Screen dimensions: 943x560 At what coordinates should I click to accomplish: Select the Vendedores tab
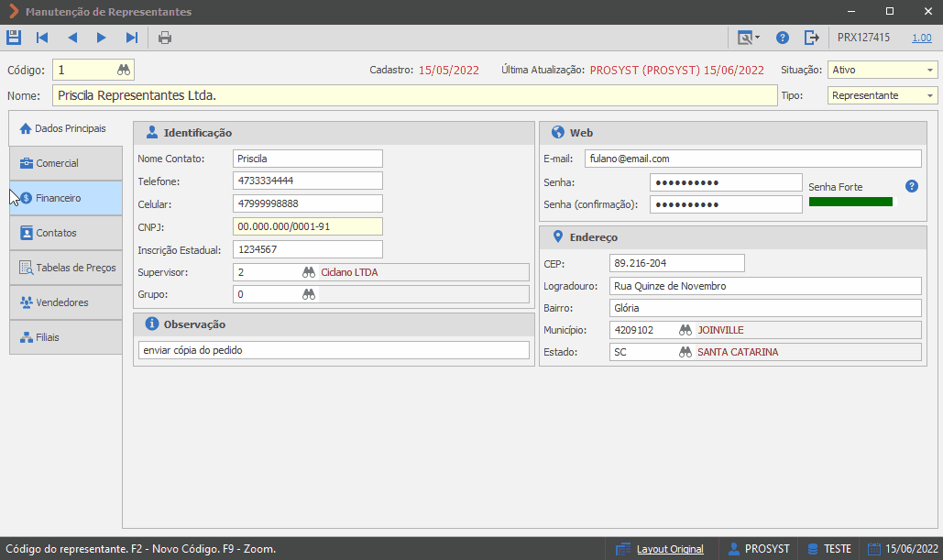tap(66, 302)
